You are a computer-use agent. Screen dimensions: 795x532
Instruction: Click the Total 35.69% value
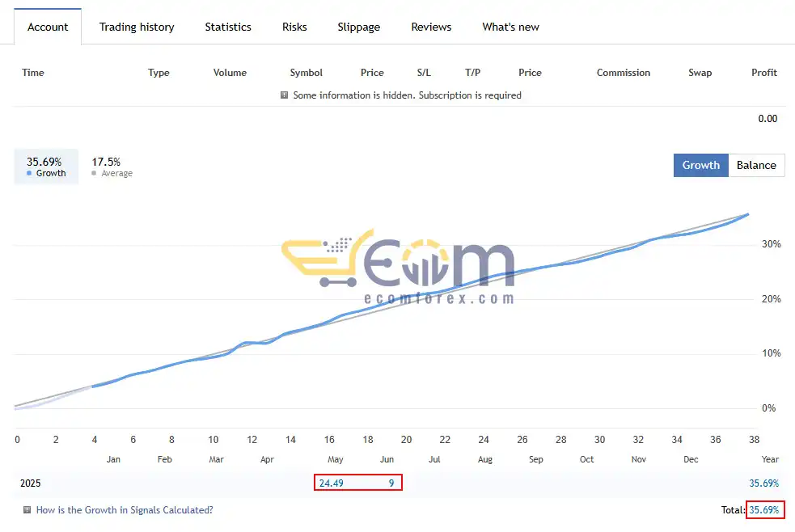(x=764, y=509)
